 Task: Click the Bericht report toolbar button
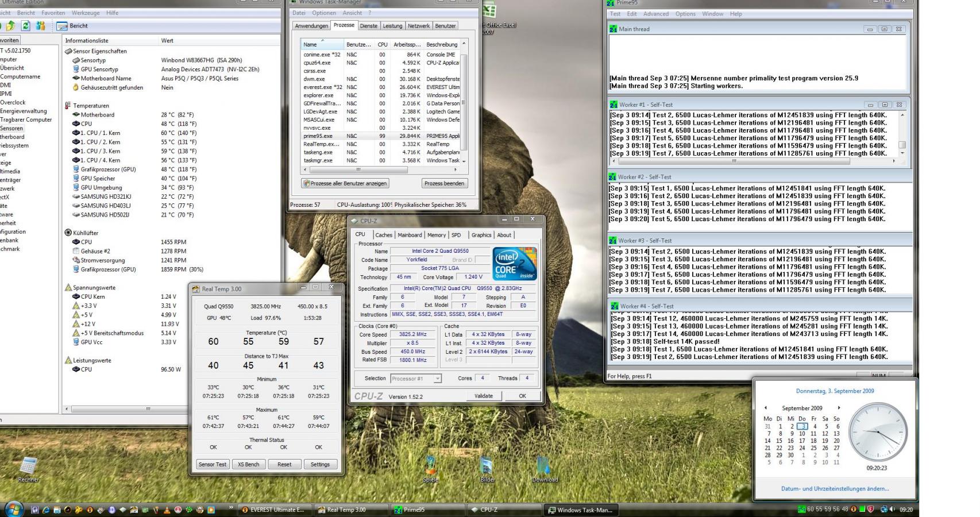[72, 26]
